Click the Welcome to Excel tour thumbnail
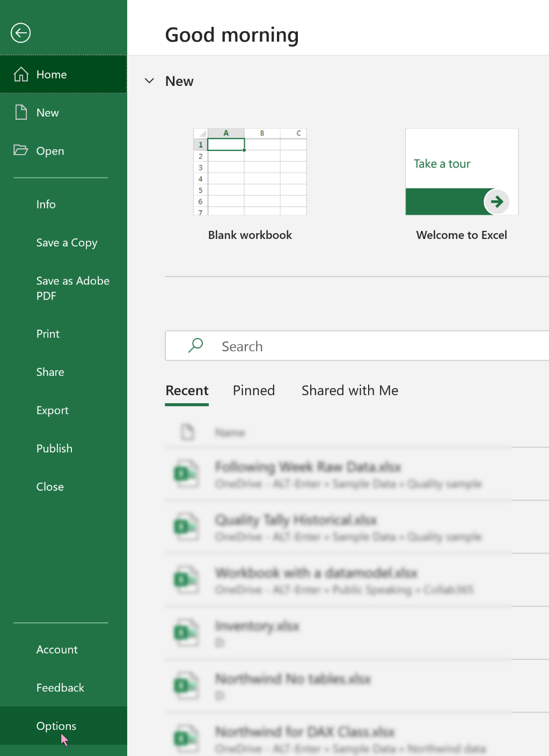The image size is (549, 756). [462, 172]
